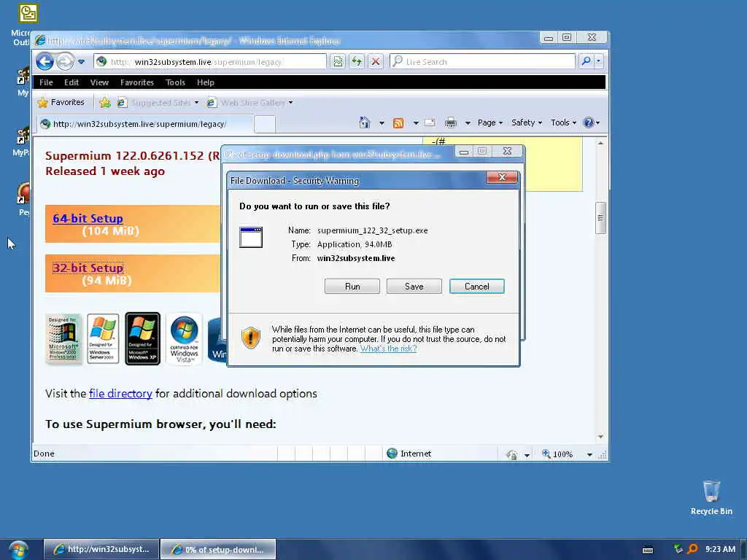Click the Certified for Windows Vista logo
This screenshot has width=747, height=560.
[185, 339]
